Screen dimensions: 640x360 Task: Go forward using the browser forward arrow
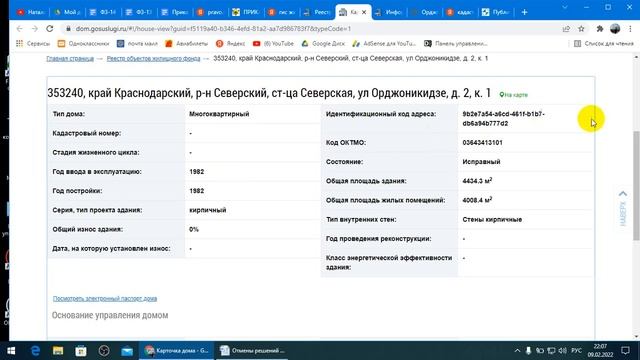[x=35, y=29]
